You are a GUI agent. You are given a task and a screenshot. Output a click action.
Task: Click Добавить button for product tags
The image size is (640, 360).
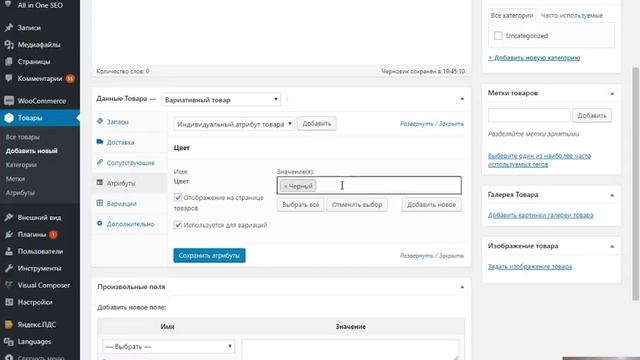pos(592,116)
